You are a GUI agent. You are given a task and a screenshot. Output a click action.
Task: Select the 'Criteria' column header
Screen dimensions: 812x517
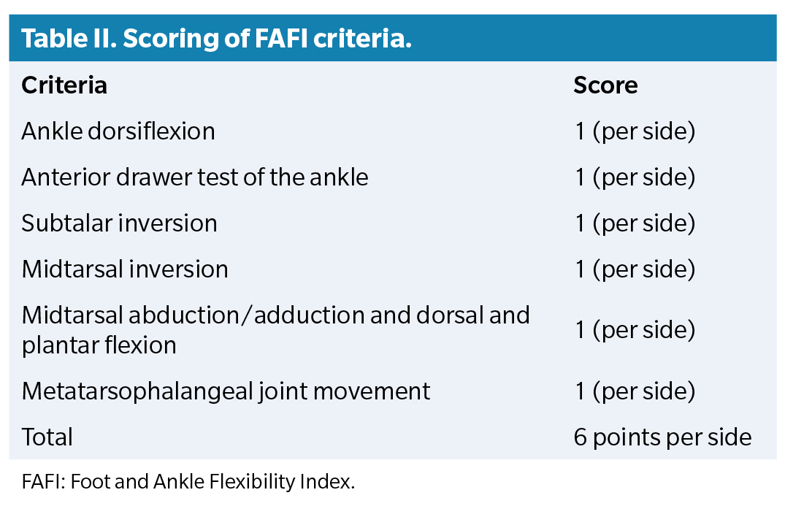[64, 85]
